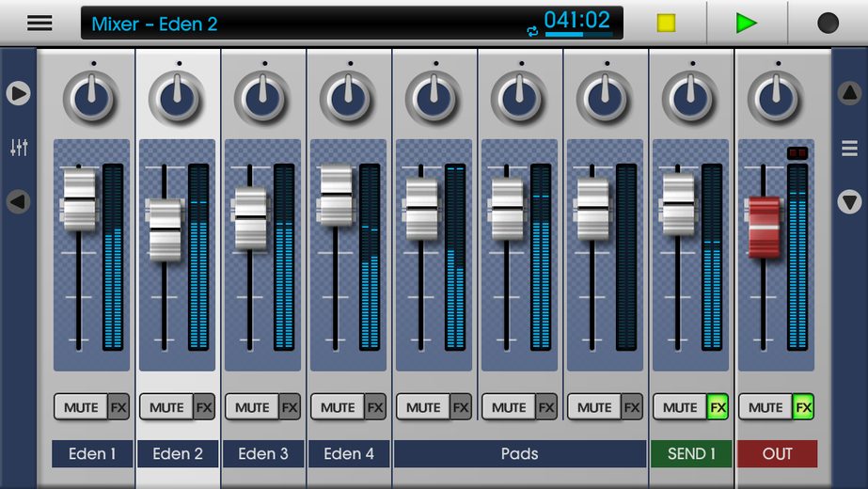
Task: Disable the green FX on SEND 1
Action: coord(718,407)
